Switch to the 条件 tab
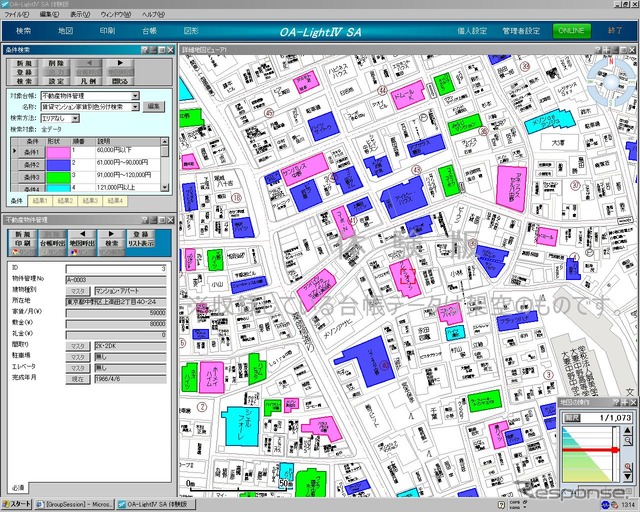Screen dimensions: 640x512 [x=17, y=200]
